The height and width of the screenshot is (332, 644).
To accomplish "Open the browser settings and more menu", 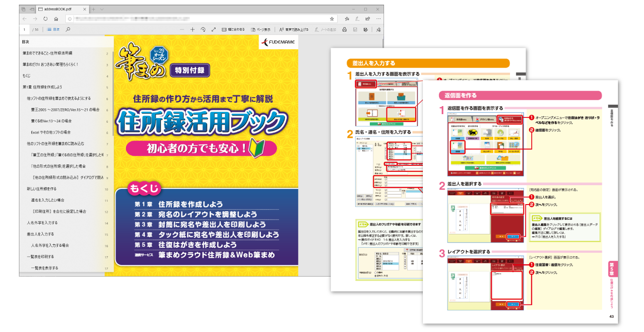I will pos(378,19).
